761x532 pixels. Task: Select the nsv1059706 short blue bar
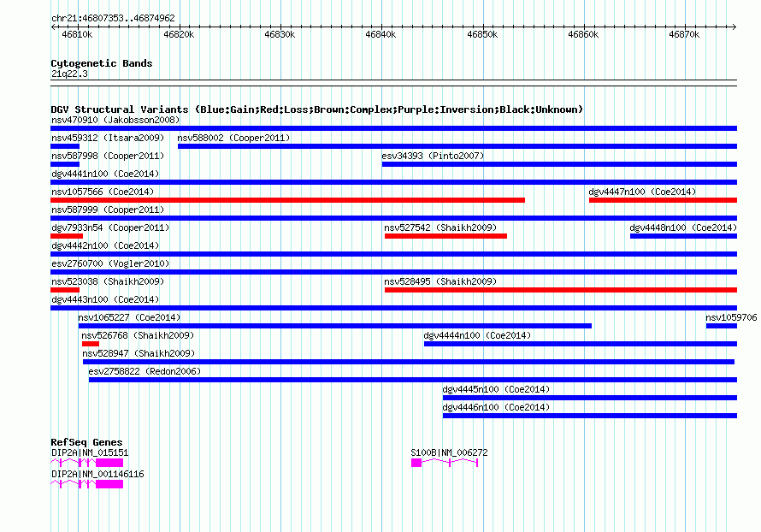(x=721, y=326)
